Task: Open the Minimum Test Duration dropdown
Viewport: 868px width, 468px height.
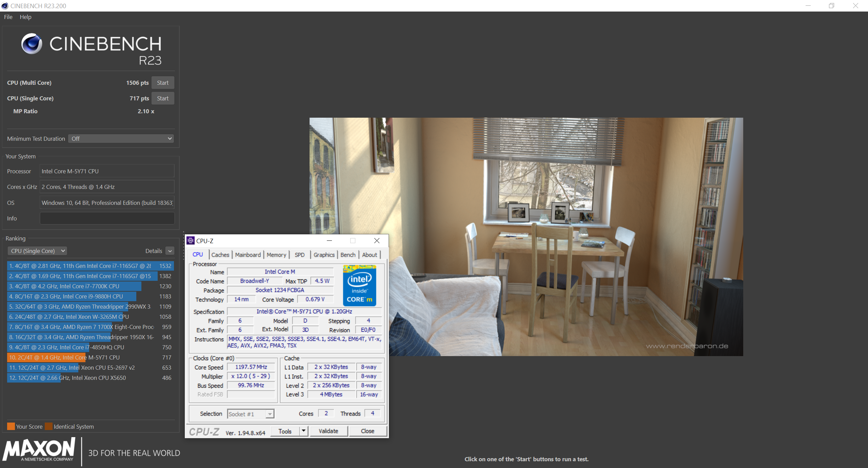Action: click(121, 139)
